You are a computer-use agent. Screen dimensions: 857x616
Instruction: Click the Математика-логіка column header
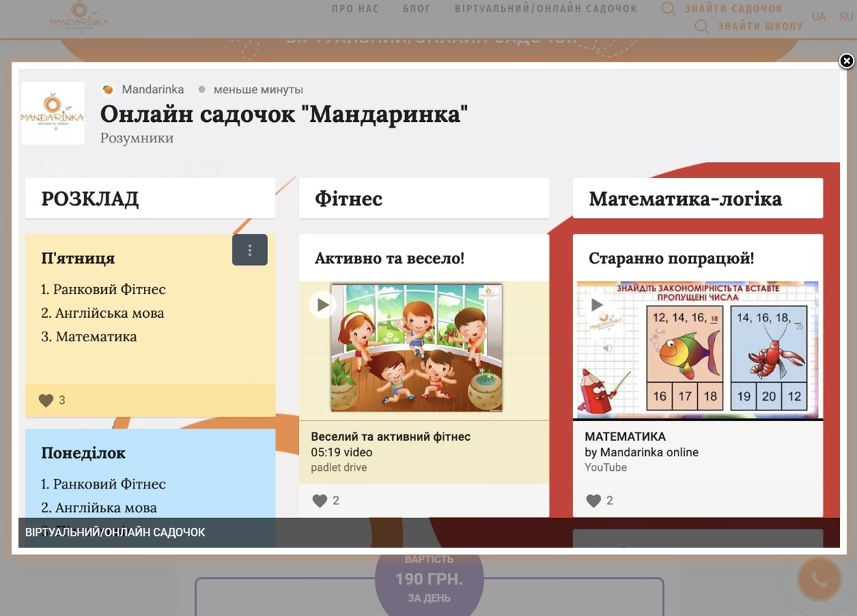pos(698,199)
